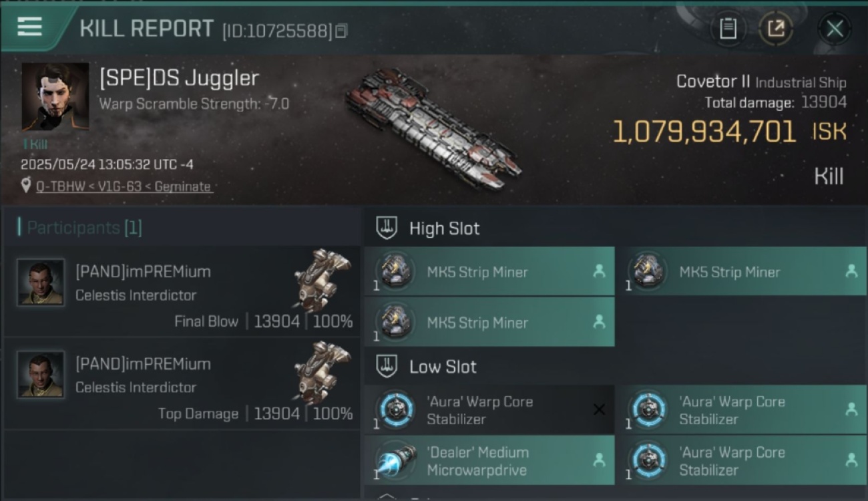Open the Final Blow participant entry
The image size is (868, 501).
(x=182, y=291)
